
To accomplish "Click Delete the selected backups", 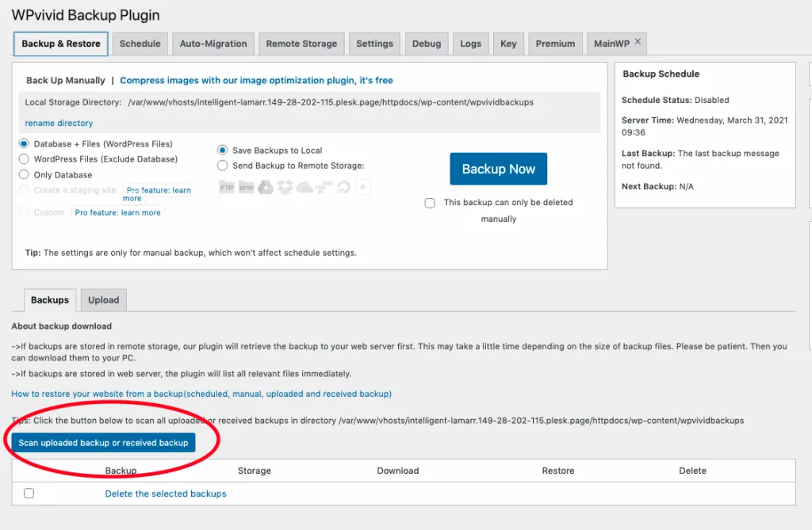I will point(165,493).
